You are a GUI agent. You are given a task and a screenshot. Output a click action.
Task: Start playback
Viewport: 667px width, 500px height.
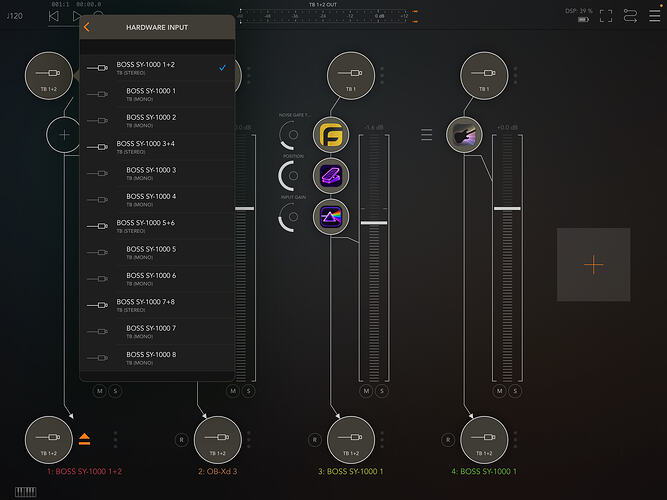[76, 16]
